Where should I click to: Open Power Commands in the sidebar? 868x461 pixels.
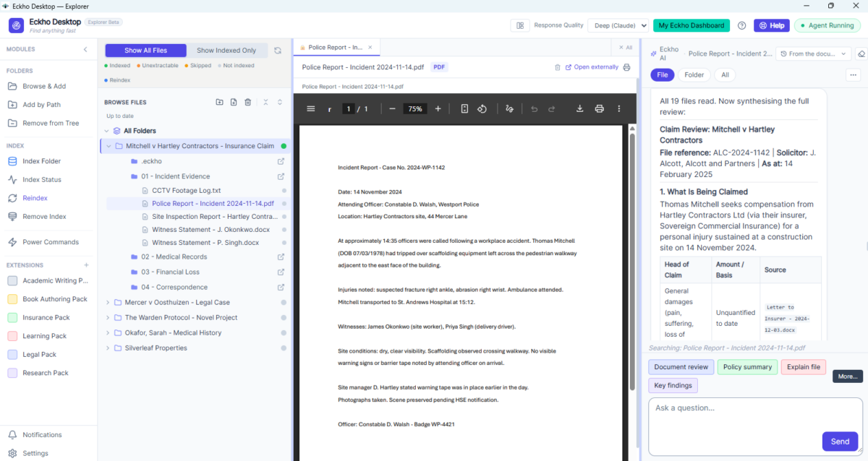pos(51,242)
